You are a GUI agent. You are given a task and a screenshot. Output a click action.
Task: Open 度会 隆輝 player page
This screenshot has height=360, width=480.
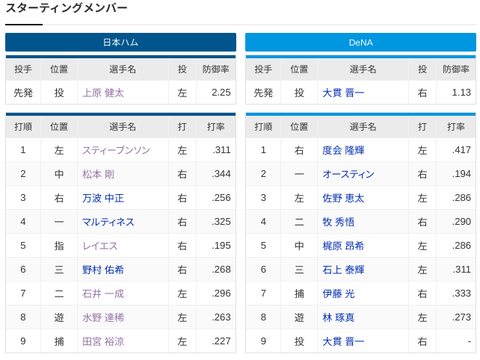343,150
